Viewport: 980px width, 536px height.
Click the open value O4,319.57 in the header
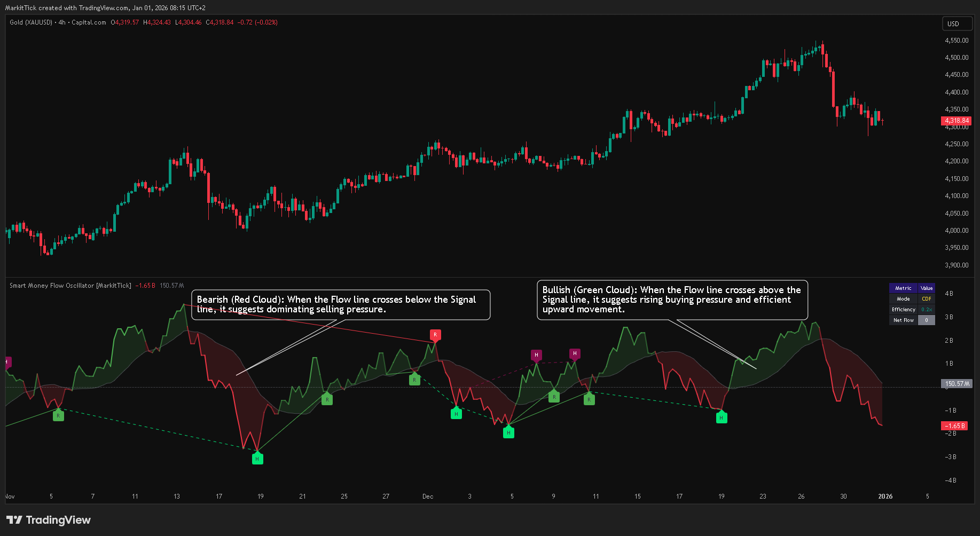click(x=125, y=22)
